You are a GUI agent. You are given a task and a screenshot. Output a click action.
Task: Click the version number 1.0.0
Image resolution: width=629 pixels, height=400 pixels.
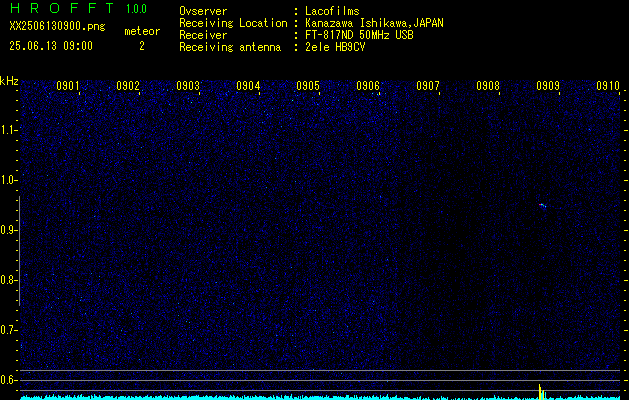(136, 9)
